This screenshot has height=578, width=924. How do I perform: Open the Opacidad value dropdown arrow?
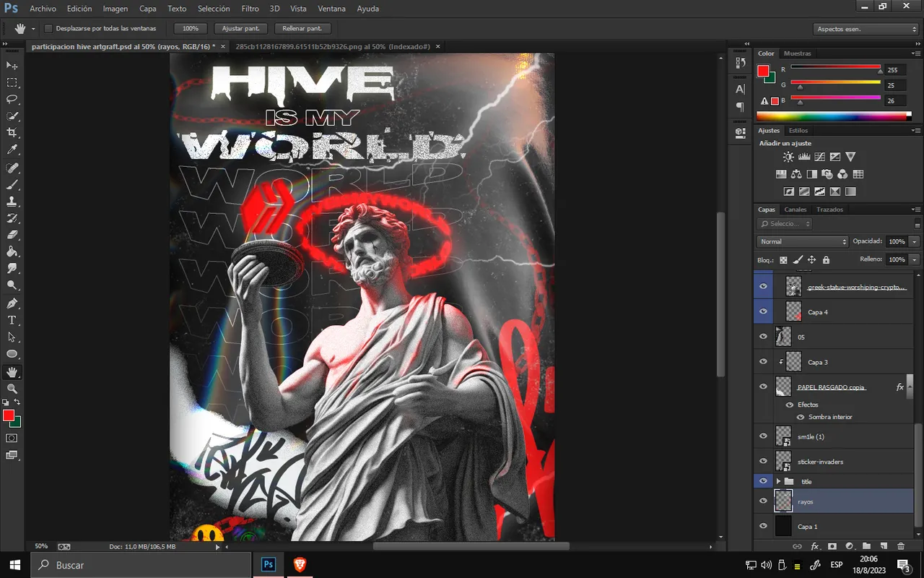coord(915,241)
